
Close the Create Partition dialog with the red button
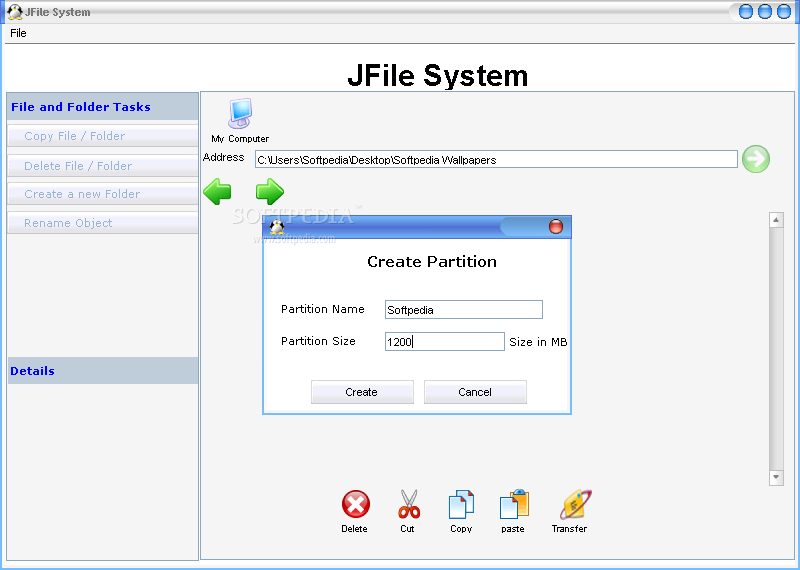pyautogui.click(x=556, y=226)
